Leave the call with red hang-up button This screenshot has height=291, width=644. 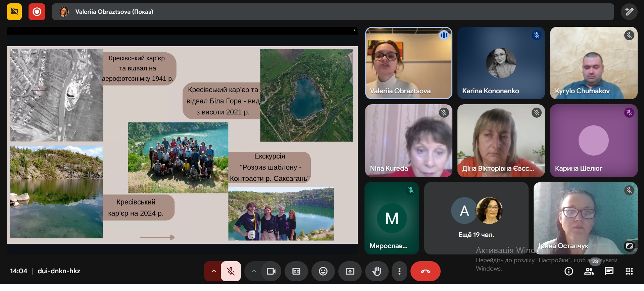[425, 271]
